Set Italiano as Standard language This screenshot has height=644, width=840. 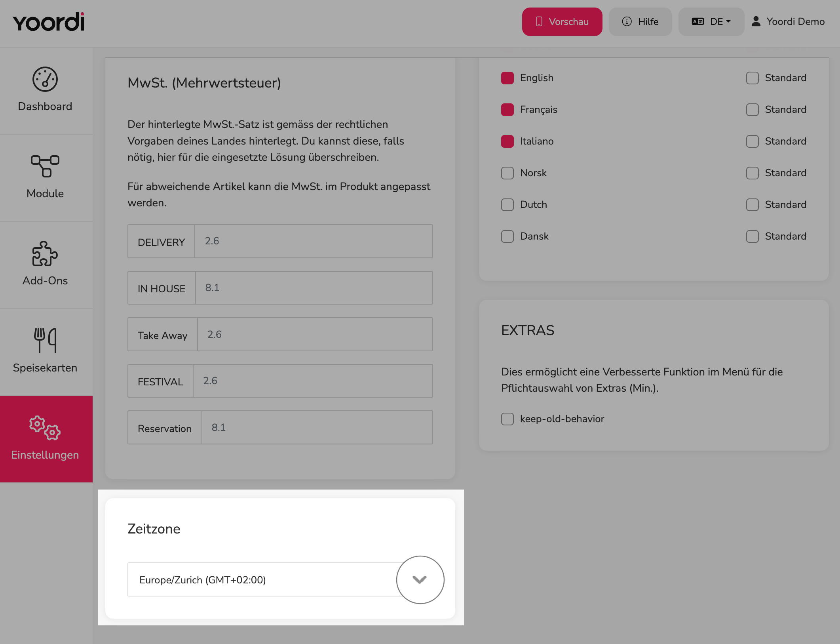[753, 141]
